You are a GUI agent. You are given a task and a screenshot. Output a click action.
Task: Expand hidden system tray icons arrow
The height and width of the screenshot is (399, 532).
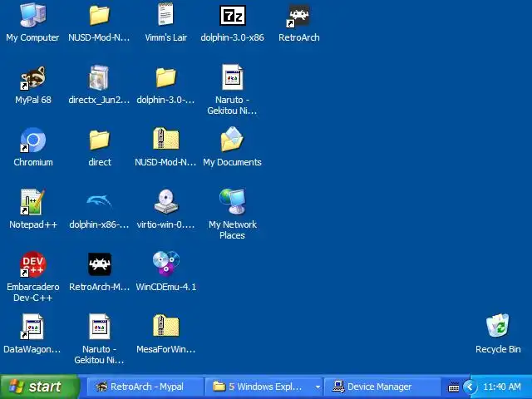[470, 387]
